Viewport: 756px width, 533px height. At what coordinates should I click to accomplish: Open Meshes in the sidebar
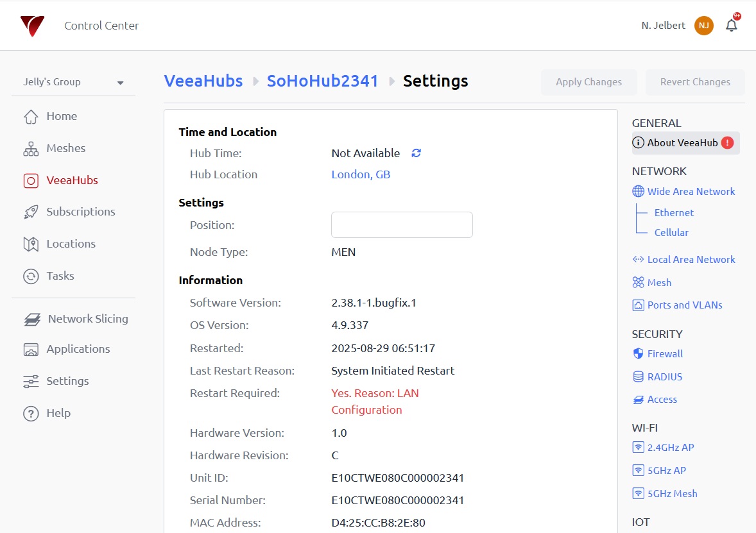click(65, 148)
